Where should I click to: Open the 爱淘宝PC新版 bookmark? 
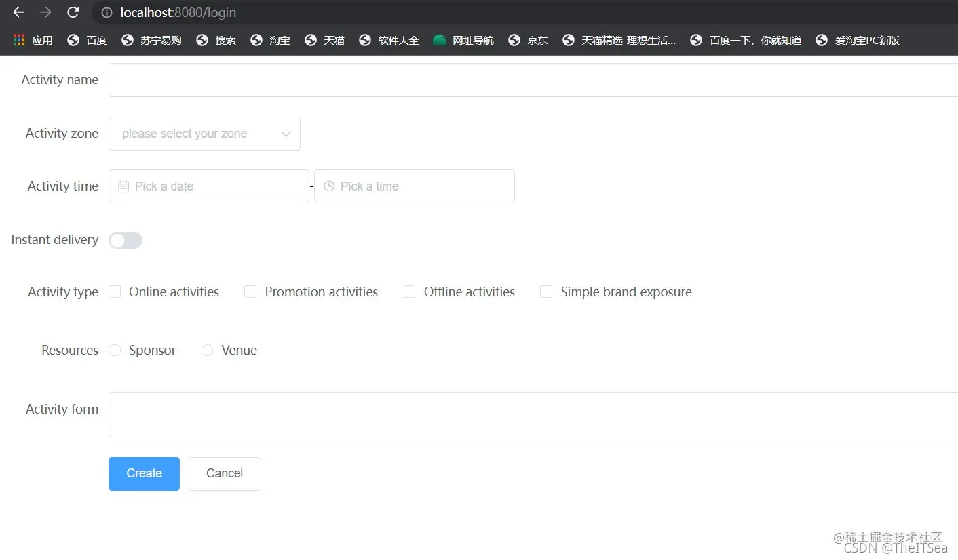click(x=858, y=40)
